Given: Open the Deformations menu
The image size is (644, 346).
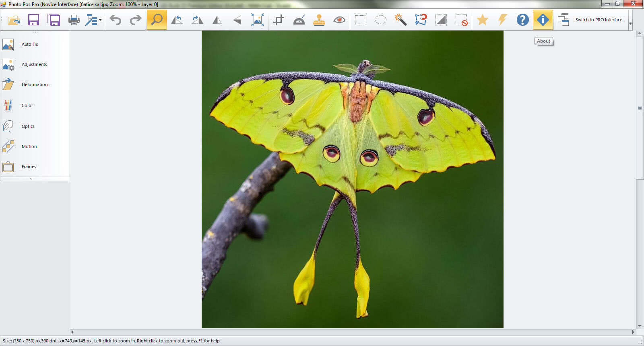Looking at the screenshot, I should point(35,84).
